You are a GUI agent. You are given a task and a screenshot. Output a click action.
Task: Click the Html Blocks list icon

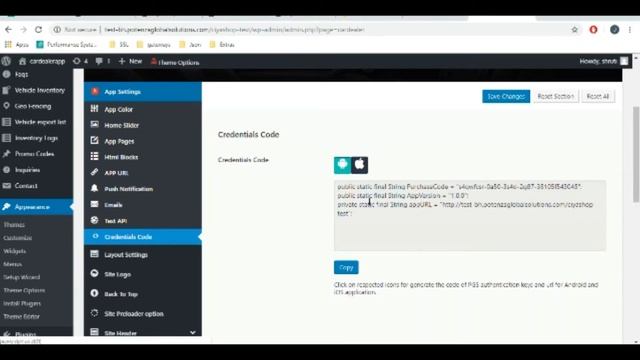[94, 156]
